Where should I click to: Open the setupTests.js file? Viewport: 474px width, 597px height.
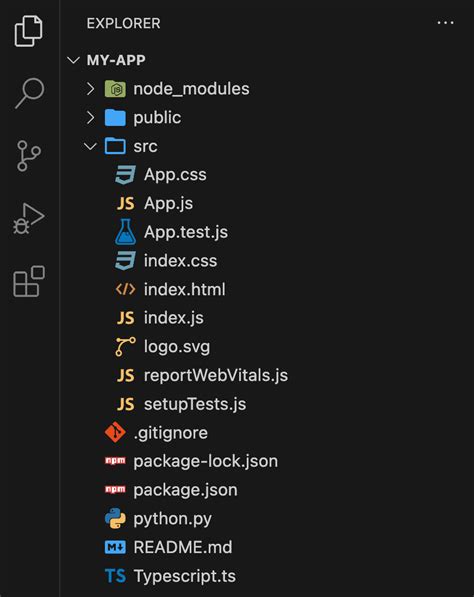pos(195,404)
